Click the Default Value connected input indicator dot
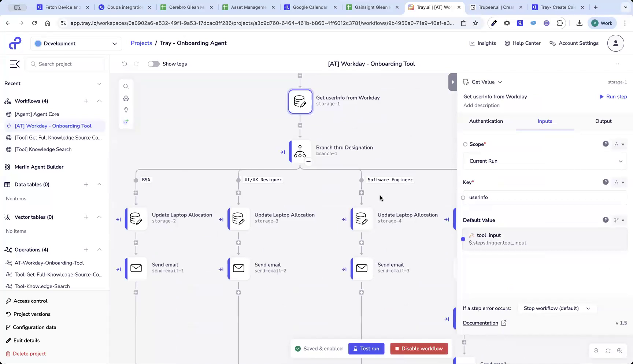 [x=463, y=239]
